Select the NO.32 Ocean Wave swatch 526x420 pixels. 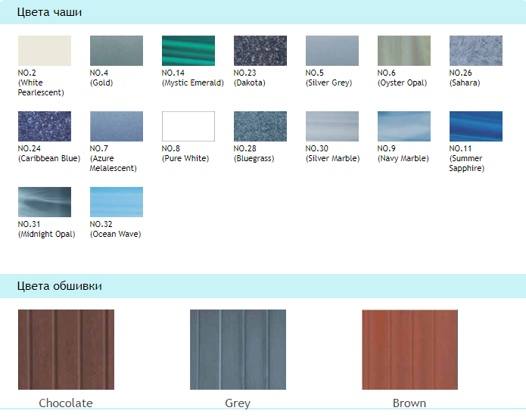[117, 202]
